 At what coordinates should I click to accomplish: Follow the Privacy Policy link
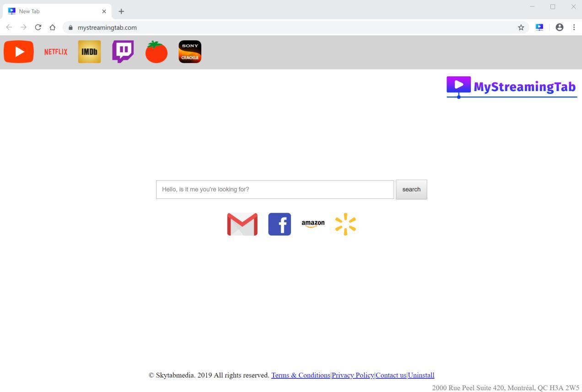click(353, 375)
